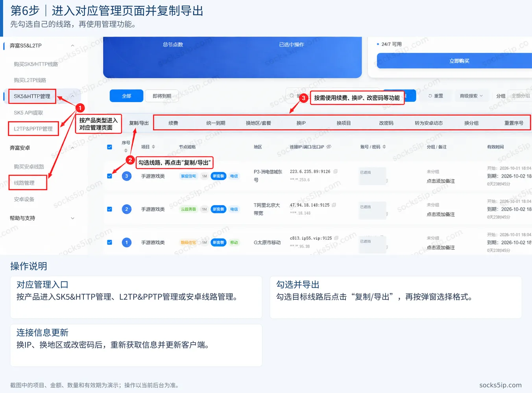This screenshot has height=393, width=532.
Task: Click 重置序号 action
Action: (x=514, y=123)
